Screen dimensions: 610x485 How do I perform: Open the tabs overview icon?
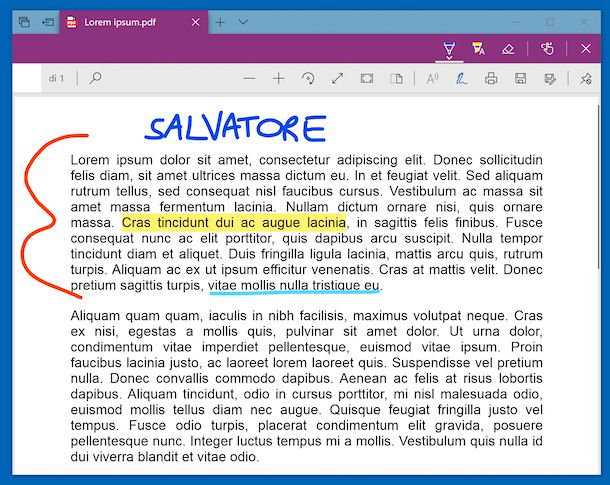click(x=24, y=22)
